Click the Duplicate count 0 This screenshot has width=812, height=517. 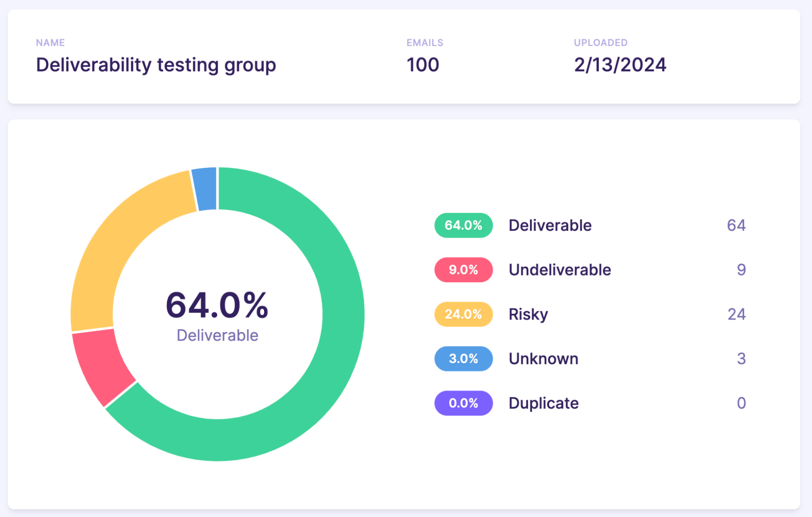[x=741, y=403]
